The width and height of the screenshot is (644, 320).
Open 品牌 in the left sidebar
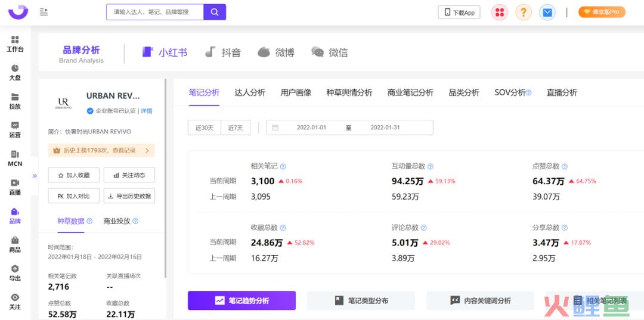15,216
